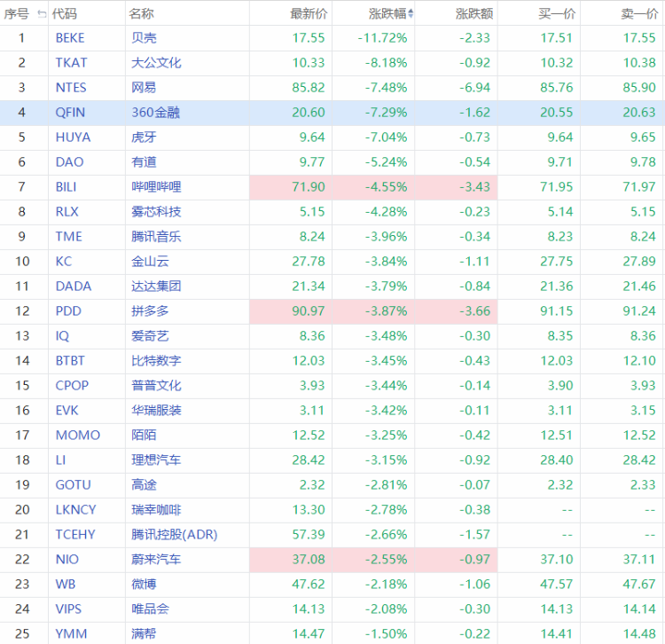
Task: Open stock code TCEHY
Action: tap(75, 534)
